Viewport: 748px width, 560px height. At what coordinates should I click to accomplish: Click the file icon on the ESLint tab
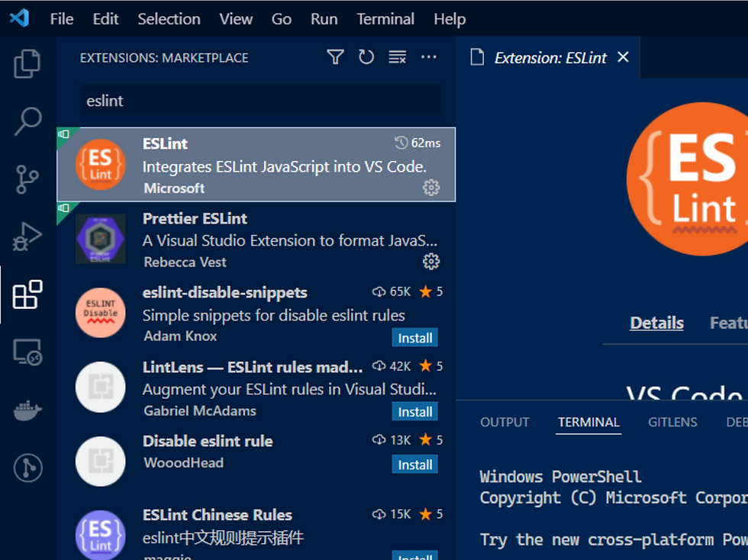coord(477,57)
